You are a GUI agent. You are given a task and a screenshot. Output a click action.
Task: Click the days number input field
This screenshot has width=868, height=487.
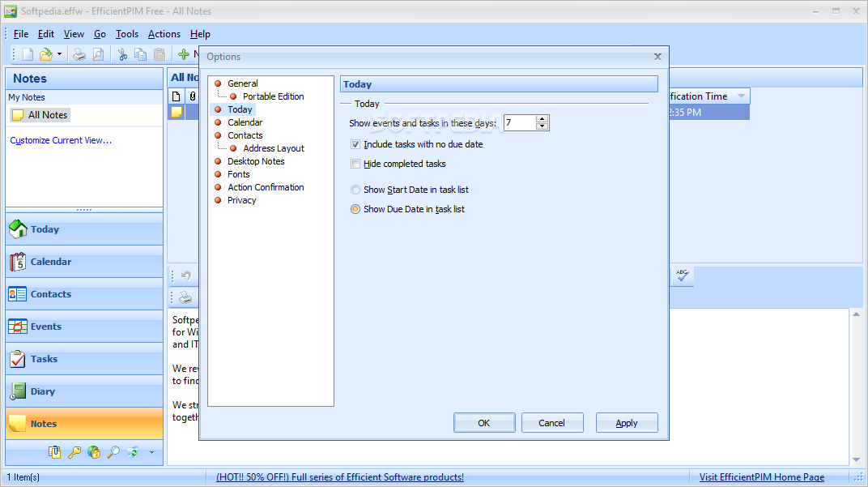pyautogui.click(x=520, y=122)
